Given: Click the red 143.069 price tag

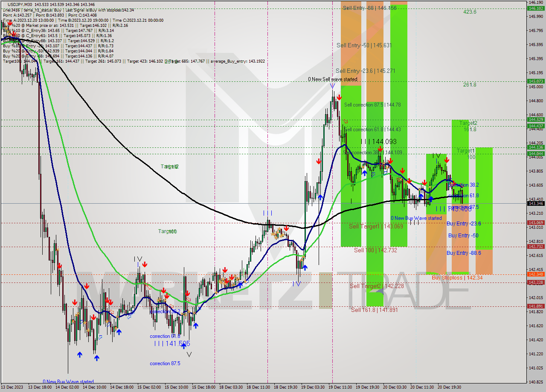Looking at the screenshot, I should (x=536, y=222).
